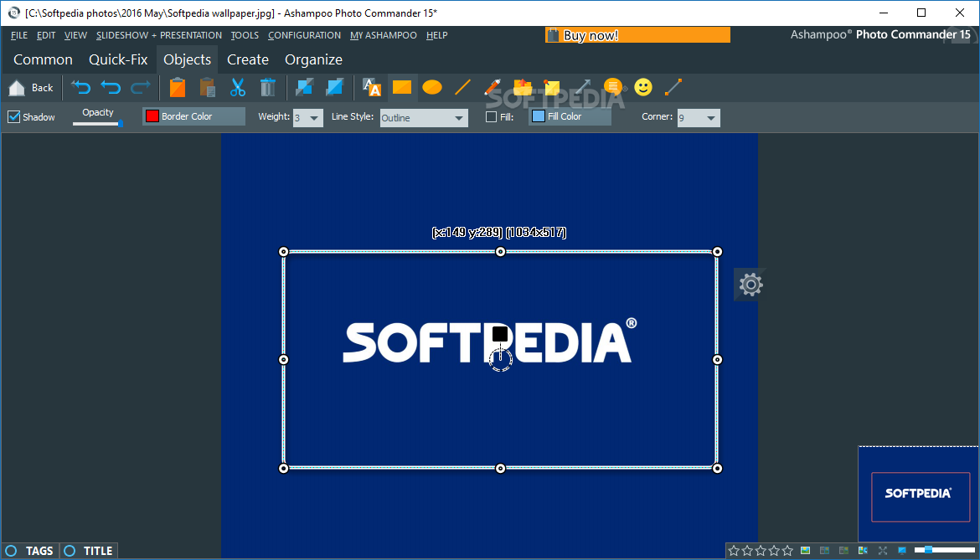Toggle the TITLE radio button
Image resolution: width=980 pixels, height=560 pixels.
tap(70, 551)
